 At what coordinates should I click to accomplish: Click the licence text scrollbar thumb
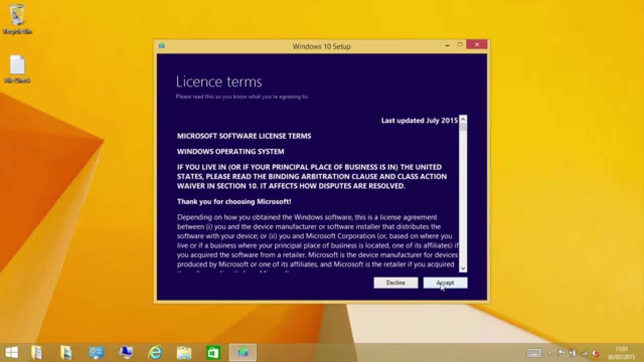click(463, 127)
